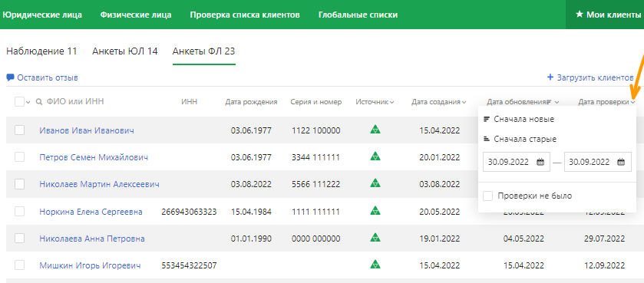
Task: Click the Сначала новые sort icon
Action: tap(487, 120)
